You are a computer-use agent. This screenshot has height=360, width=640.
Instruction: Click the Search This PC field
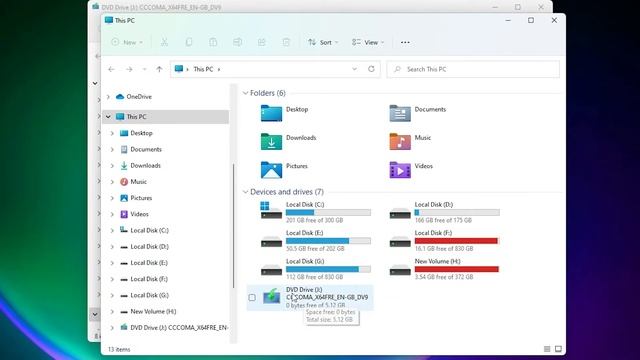(473, 69)
